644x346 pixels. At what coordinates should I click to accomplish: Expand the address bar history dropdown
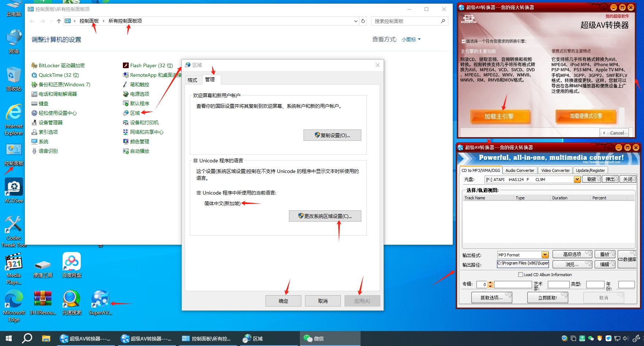pos(355,21)
